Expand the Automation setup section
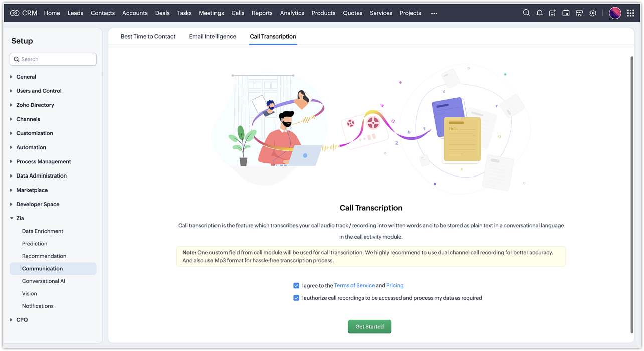644x351 pixels. (x=31, y=147)
